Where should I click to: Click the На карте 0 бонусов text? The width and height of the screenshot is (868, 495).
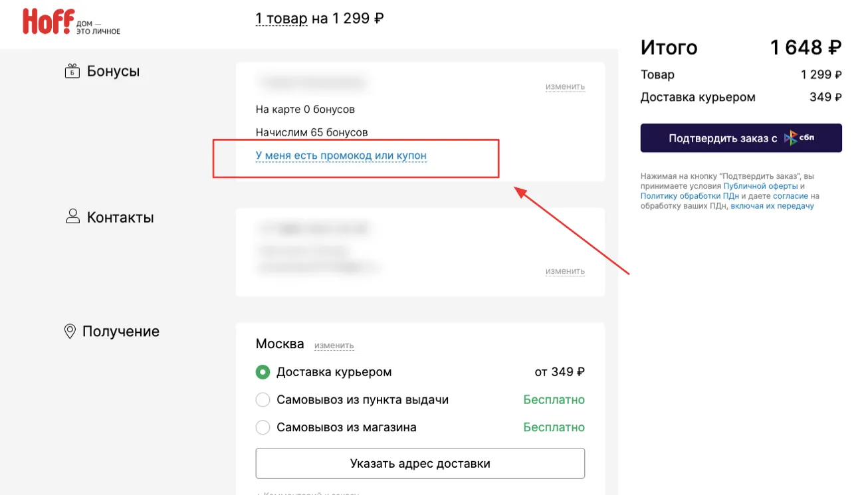(x=305, y=109)
